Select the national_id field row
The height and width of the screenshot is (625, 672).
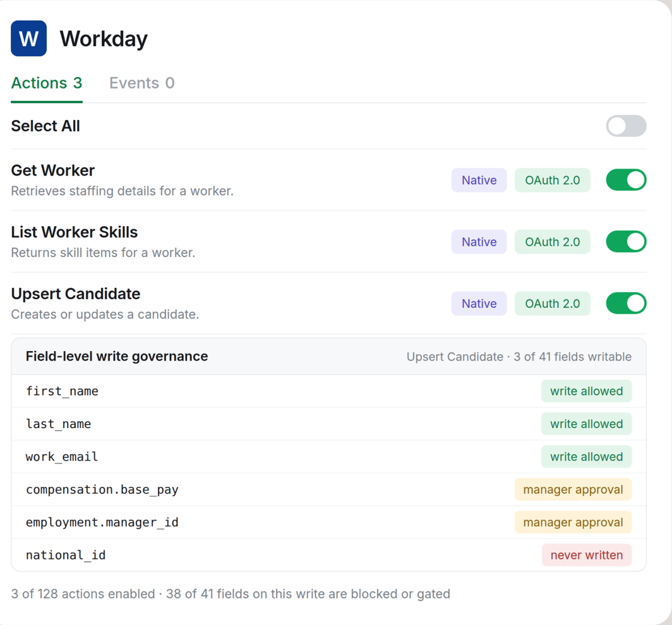[x=328, y=555]
